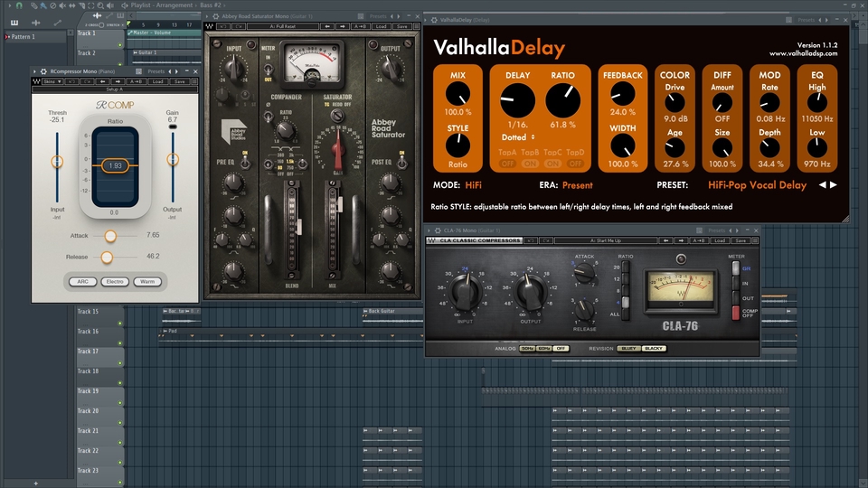Open the gear settings of ValhallaDelay window

tap(434, 20)
